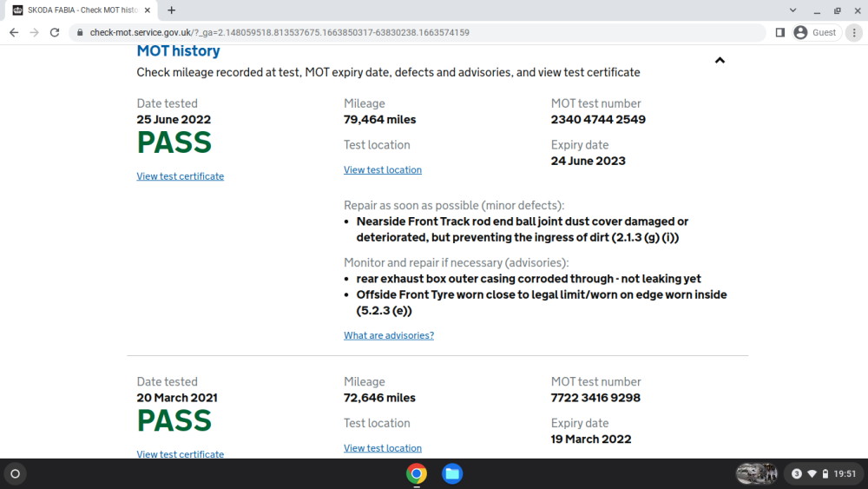The image size is (868, 489).
Task: View test location for 25 June 2022 test
Action: (x=383, y=170)
